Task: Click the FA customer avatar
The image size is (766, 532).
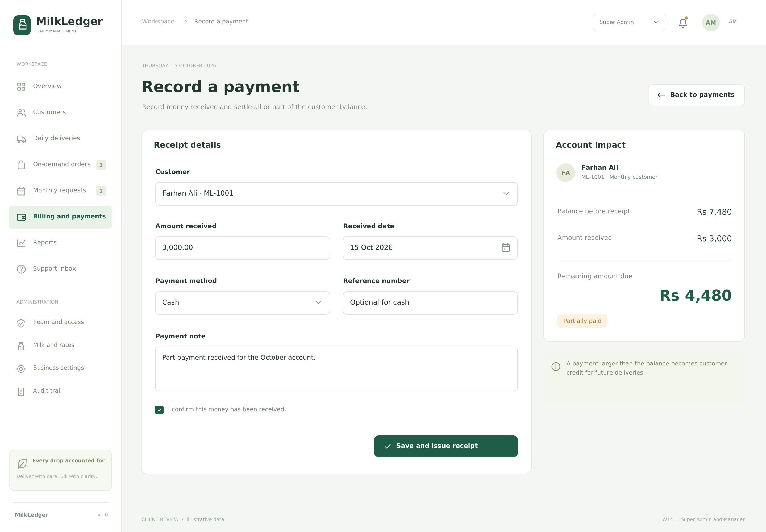Action: click(x=566, y=173)
